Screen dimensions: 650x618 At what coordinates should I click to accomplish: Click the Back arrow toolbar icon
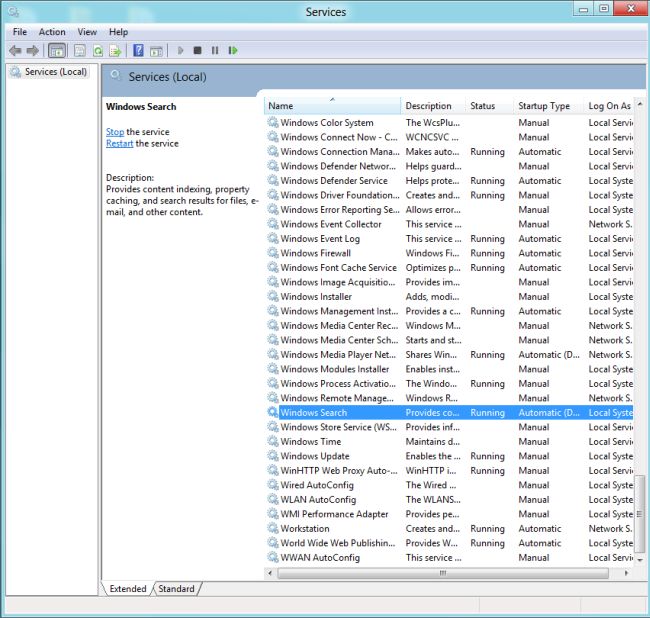[x=15, y=51]
